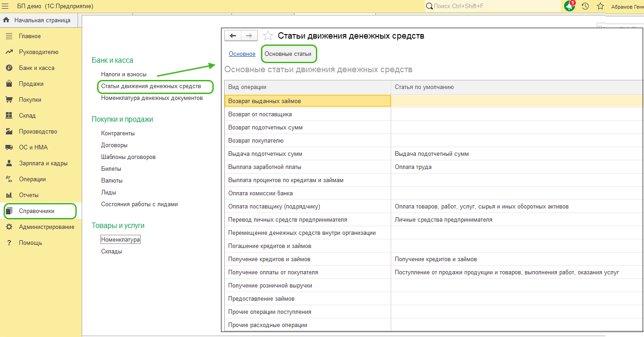Image resolution: width=644 pixels, height=337 pixels.
Task: Select the row Возврат выданных займов
Action: 264,101
